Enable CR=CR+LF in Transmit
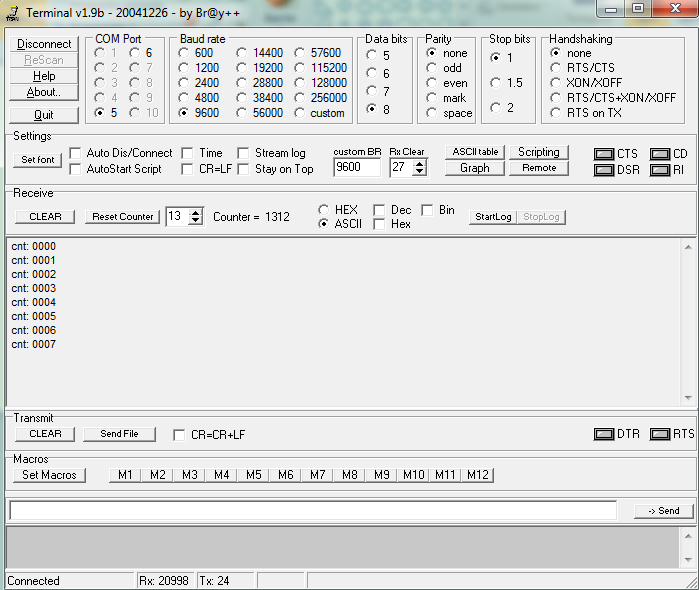Screen dimensions: 699x590 [x=179, y=435]
